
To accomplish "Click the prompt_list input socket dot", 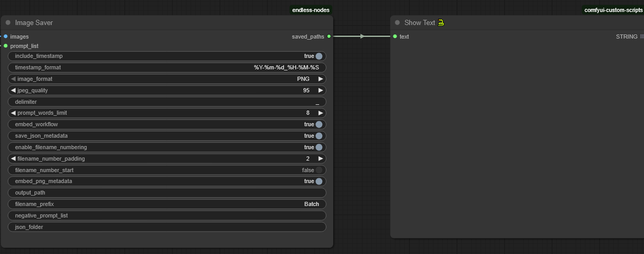I will point(5,46).
